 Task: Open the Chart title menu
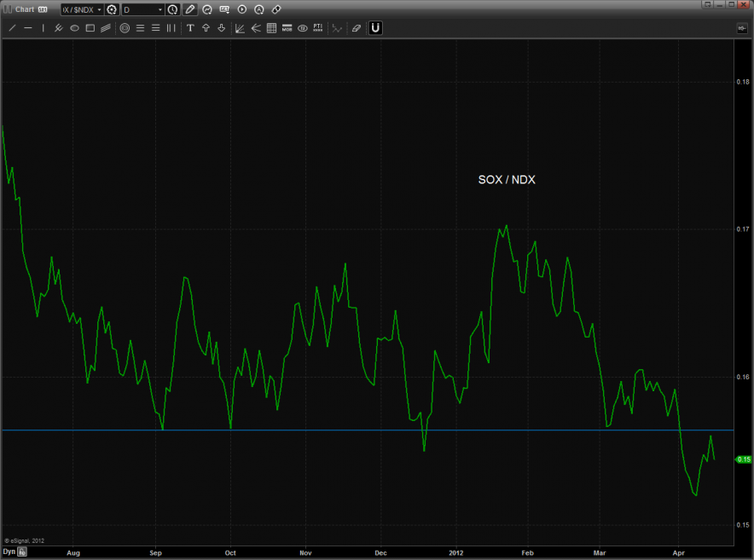coord(25,9)
